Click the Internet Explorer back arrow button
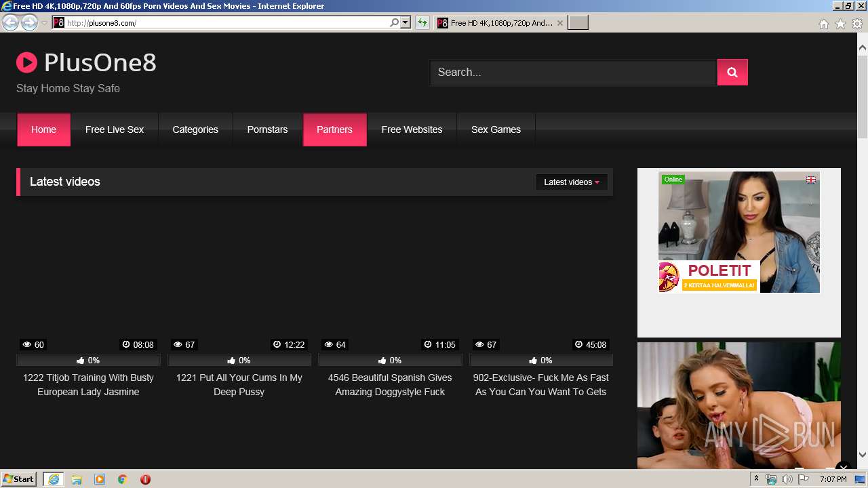The height and width of the screenshot is (488, 868). [x=10, y=22]
